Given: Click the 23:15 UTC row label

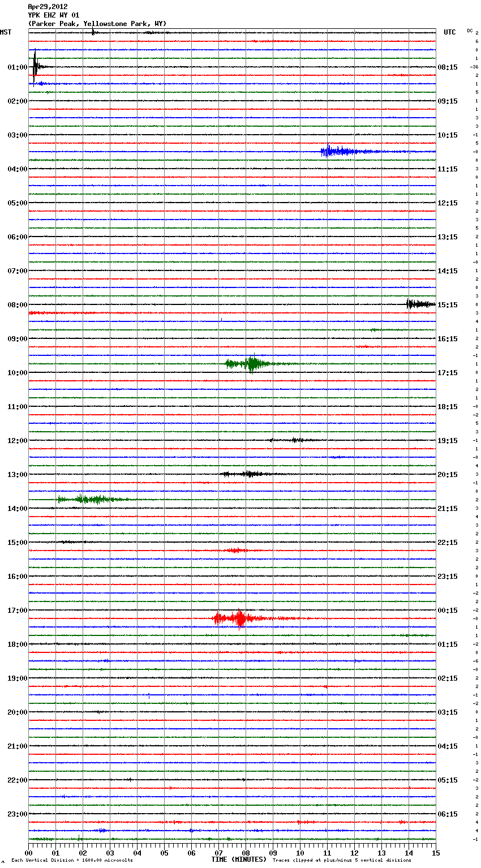Looking at the screenshot, I should 448,577.
